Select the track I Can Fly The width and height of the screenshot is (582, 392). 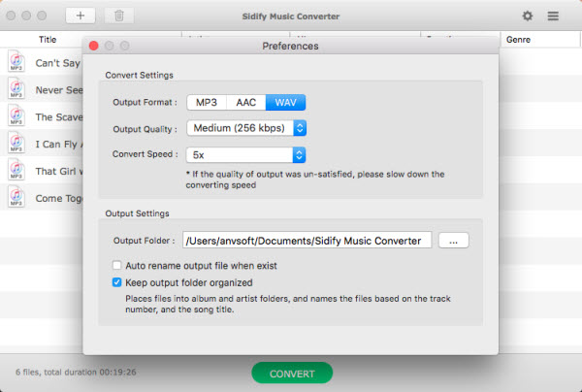coord(59,144)
